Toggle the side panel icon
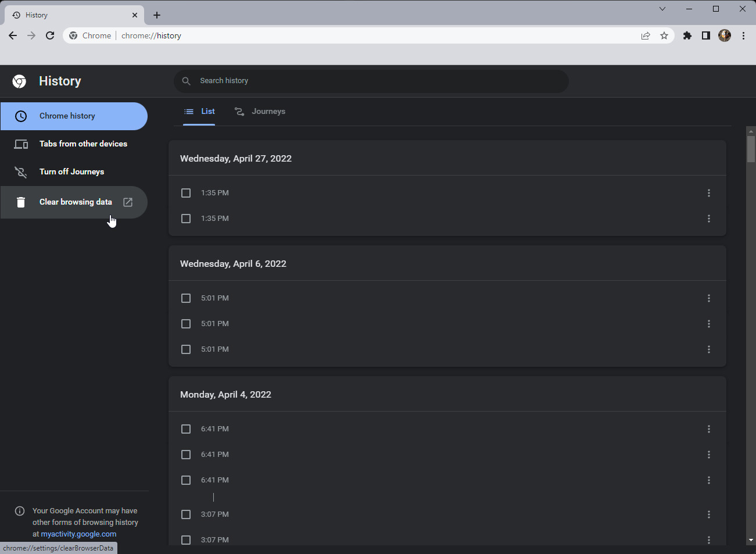This screenshot has height=554, width=756. click(706, 35)
